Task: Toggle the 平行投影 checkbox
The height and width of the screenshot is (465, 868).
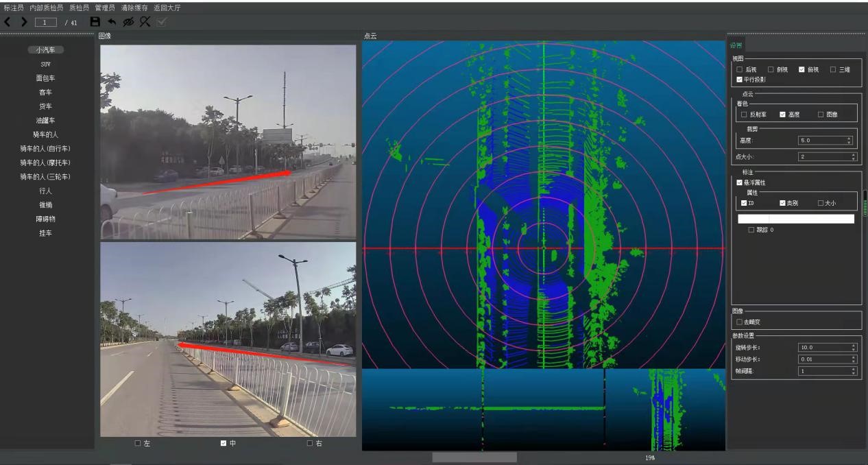Action: [x=739, y=80]
